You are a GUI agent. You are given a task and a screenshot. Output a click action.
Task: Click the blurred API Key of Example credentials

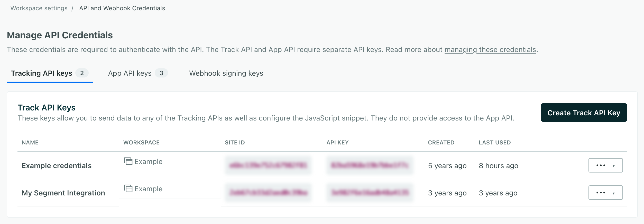[x=370, y=165]
